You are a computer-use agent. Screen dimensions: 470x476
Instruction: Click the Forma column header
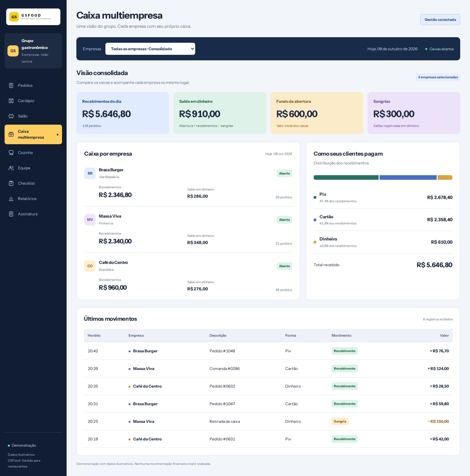pos(290,335)
